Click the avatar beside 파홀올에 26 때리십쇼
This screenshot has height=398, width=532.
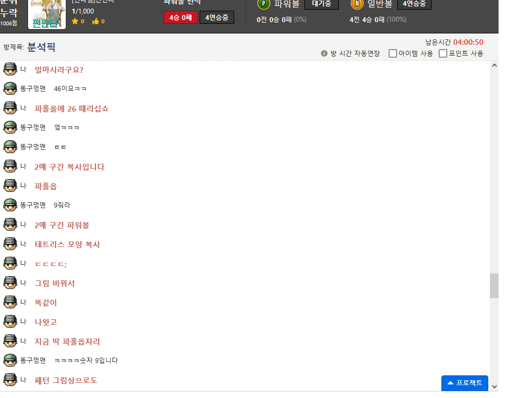click(10, 108)
